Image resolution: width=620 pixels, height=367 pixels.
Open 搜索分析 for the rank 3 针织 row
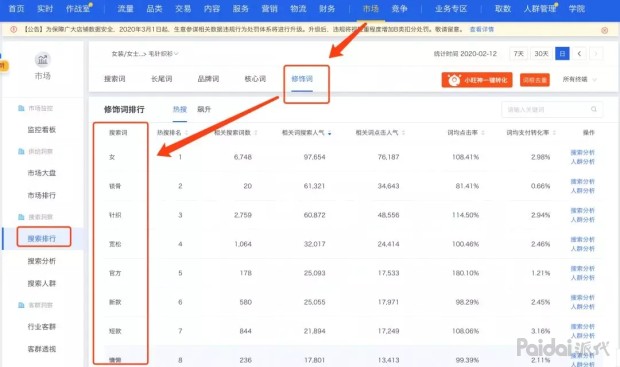[x=582, y=211]
